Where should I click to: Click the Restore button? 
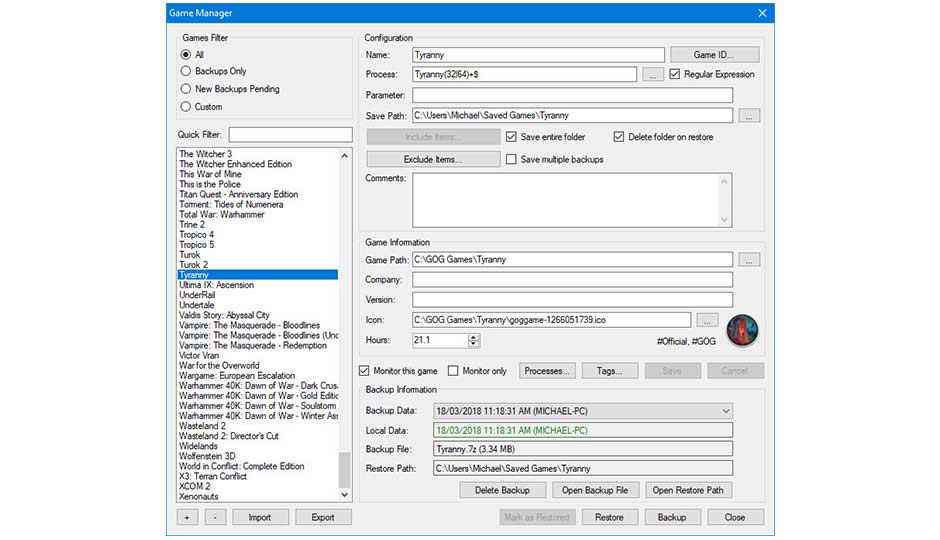click(x=610, y=517)
